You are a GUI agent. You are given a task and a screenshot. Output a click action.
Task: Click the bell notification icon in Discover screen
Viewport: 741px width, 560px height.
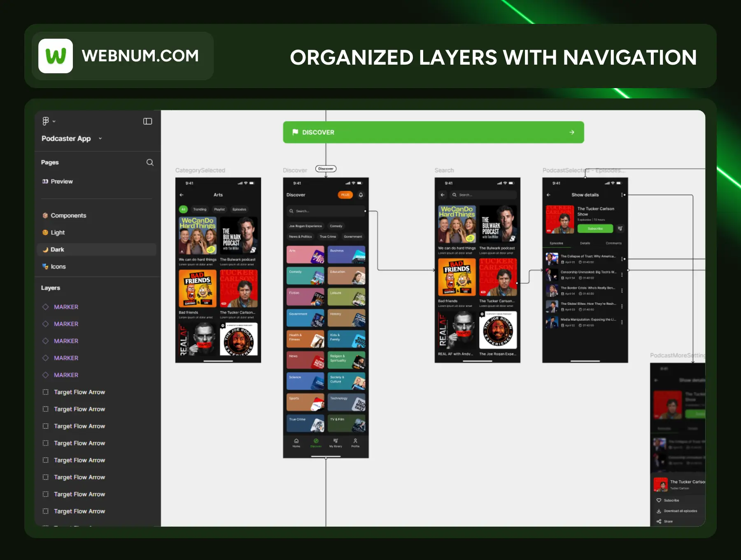[x=361, y=195]
